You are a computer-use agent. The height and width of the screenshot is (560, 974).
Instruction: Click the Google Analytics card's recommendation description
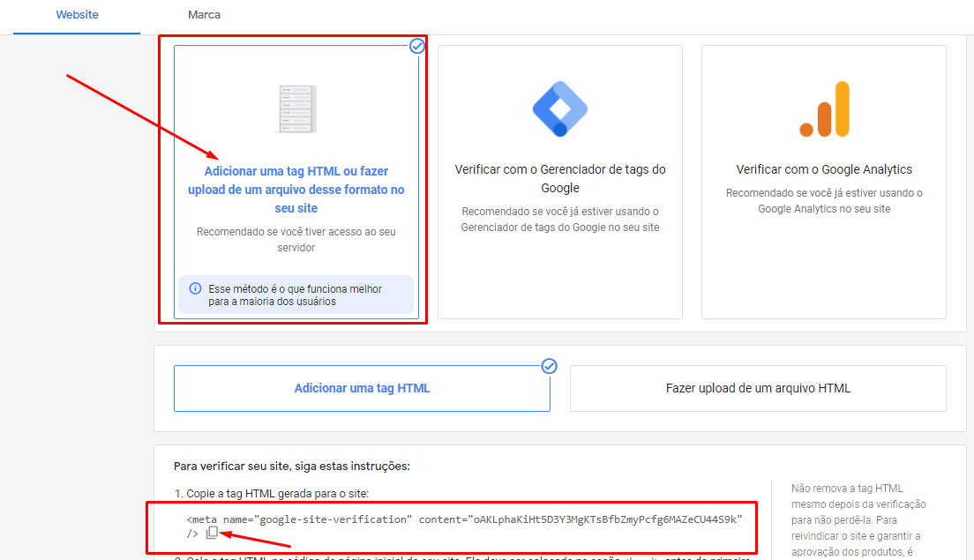coord(824,201)
